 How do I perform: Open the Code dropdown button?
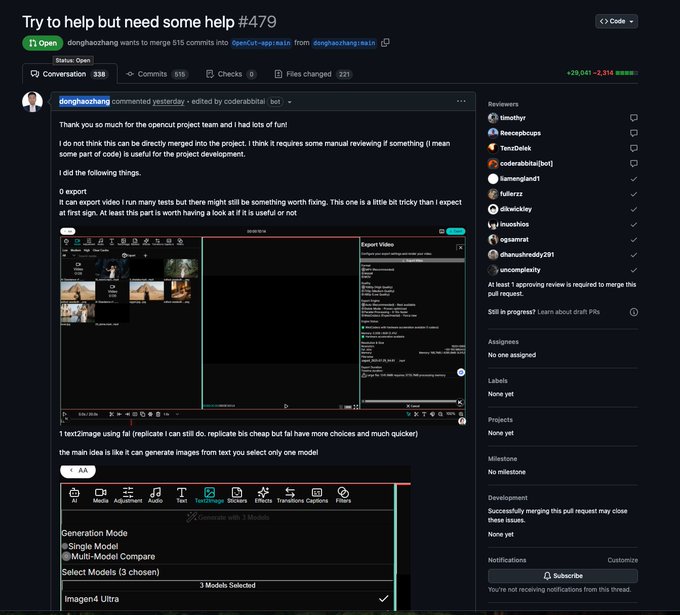(616, 21)
